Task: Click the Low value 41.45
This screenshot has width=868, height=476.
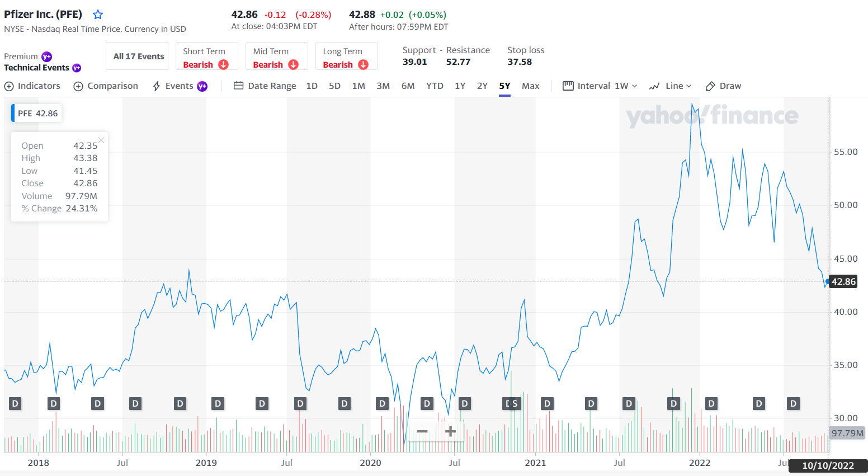Action: [86, 171]
